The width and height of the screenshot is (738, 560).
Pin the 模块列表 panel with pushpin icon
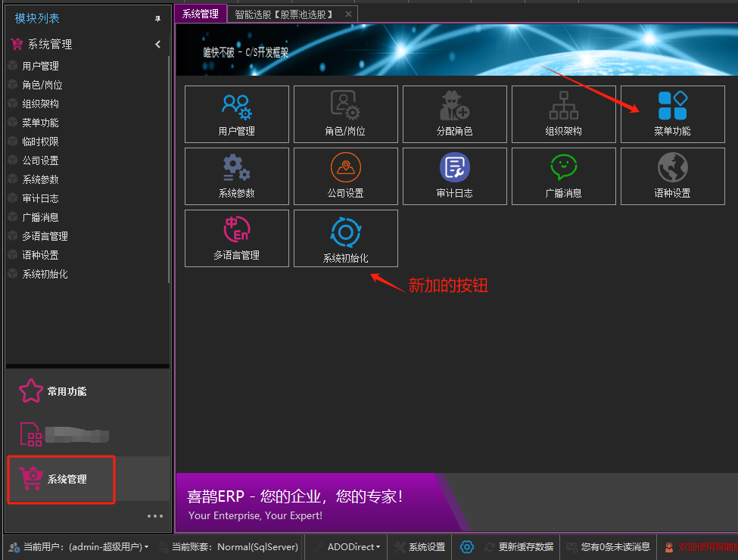pyautogui.click(x=157, y=19)
